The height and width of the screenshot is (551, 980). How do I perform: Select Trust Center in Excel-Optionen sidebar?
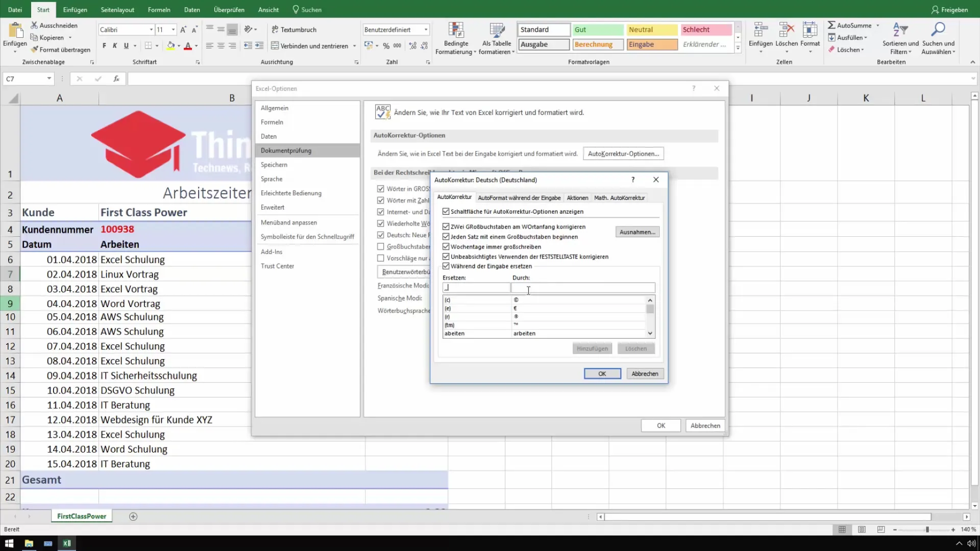click(277, 266)
